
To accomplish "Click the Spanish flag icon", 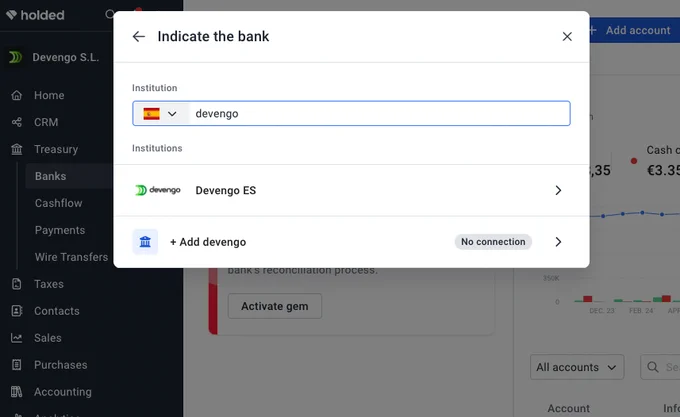I will coord(151,114).
